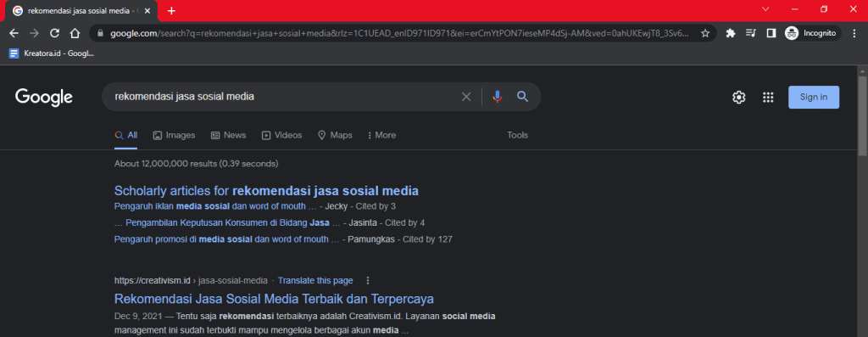Go back to the previous page
Image resolution: width=868 pixels, height=337 pixels.
pos(14,33)
